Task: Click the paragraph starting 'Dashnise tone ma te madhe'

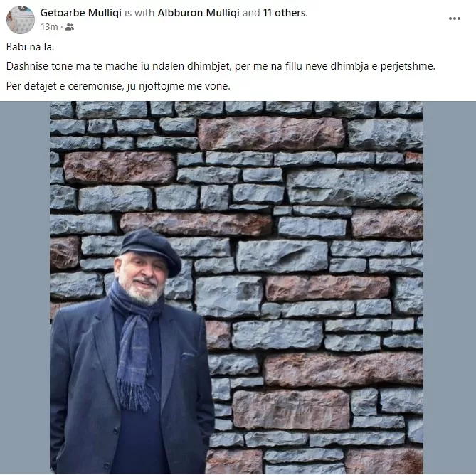Action: coord(221,66)
